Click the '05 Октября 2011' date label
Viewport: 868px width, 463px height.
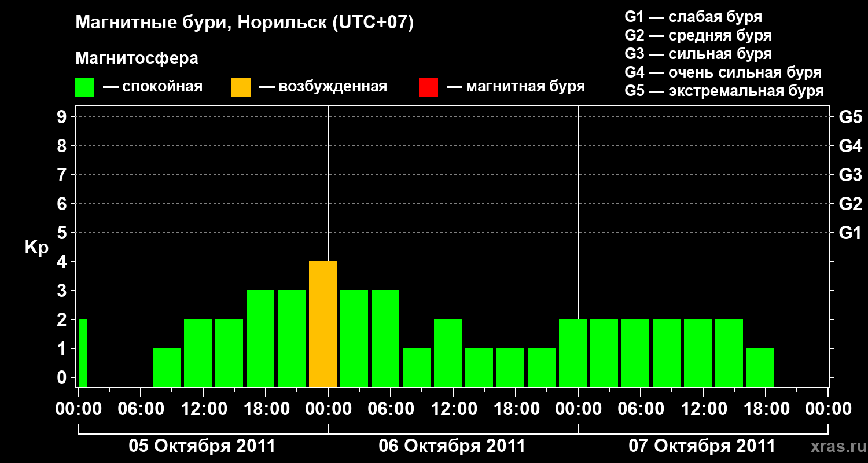(202, 446)
